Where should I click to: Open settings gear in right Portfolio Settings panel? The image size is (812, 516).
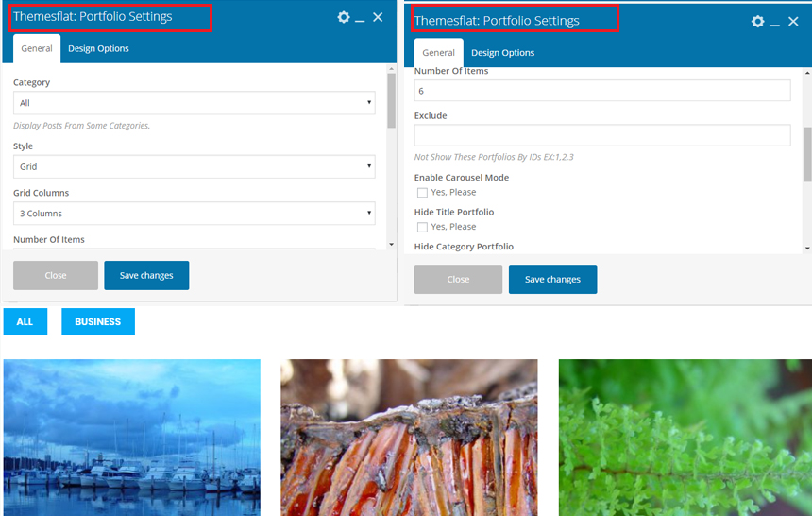[x=757, y=21]
